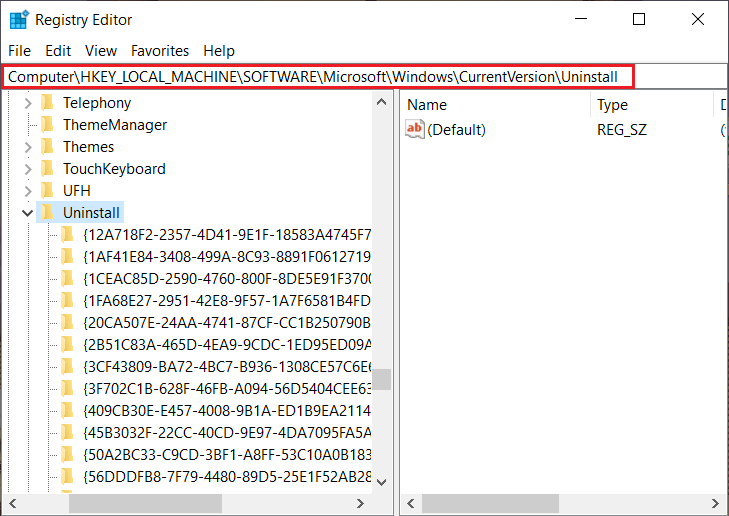Click folder icon of {3CF43809 subkey
The image size is (729, 516).
67,366
